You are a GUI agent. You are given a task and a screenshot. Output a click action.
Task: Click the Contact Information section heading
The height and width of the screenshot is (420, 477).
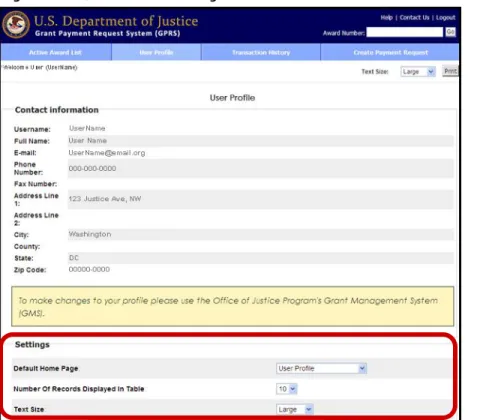[x=57, y=110]
